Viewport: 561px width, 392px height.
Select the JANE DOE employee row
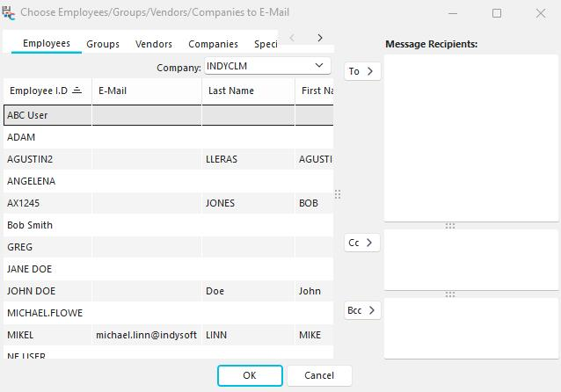(168, 269)
